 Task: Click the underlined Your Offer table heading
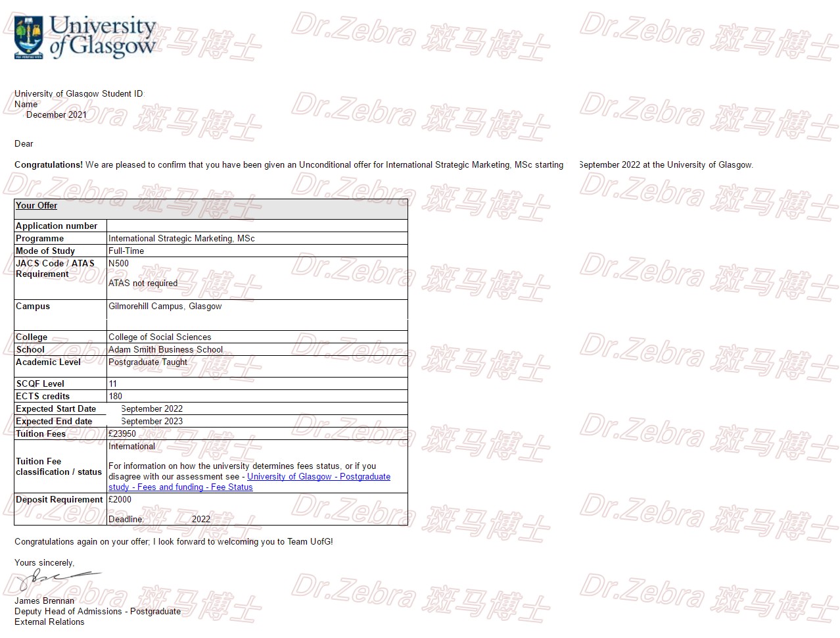pos(36,206)
